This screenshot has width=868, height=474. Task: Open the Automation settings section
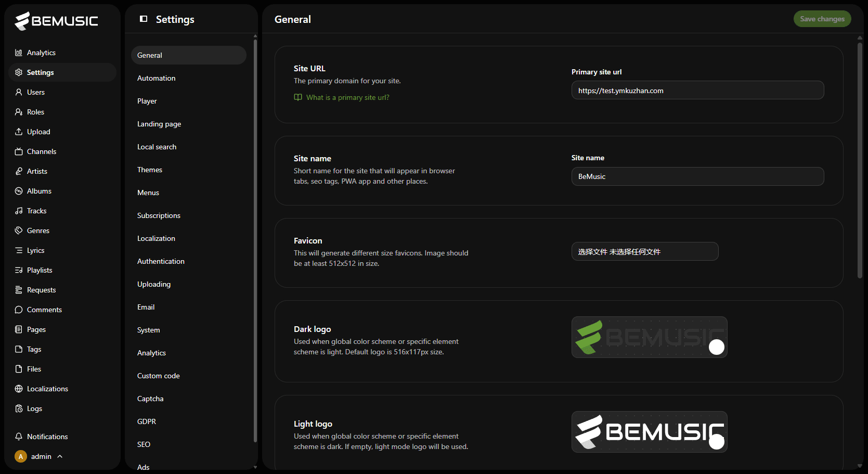tap(189, 78)
